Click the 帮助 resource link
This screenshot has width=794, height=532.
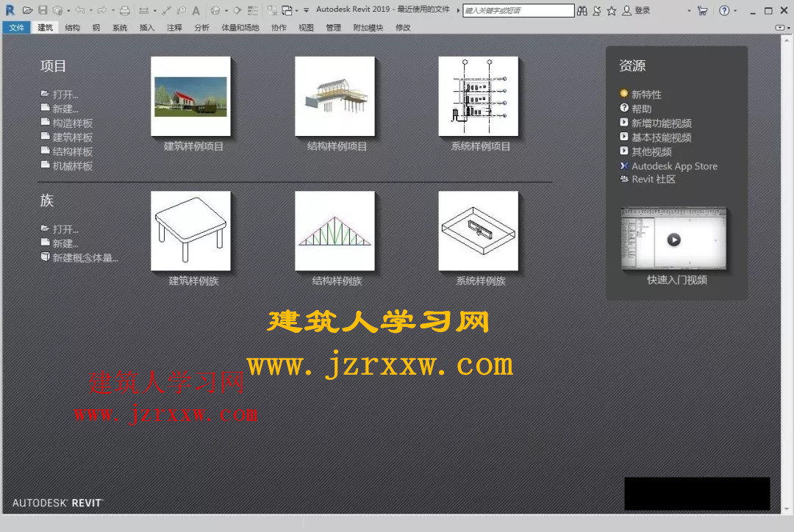635,108
